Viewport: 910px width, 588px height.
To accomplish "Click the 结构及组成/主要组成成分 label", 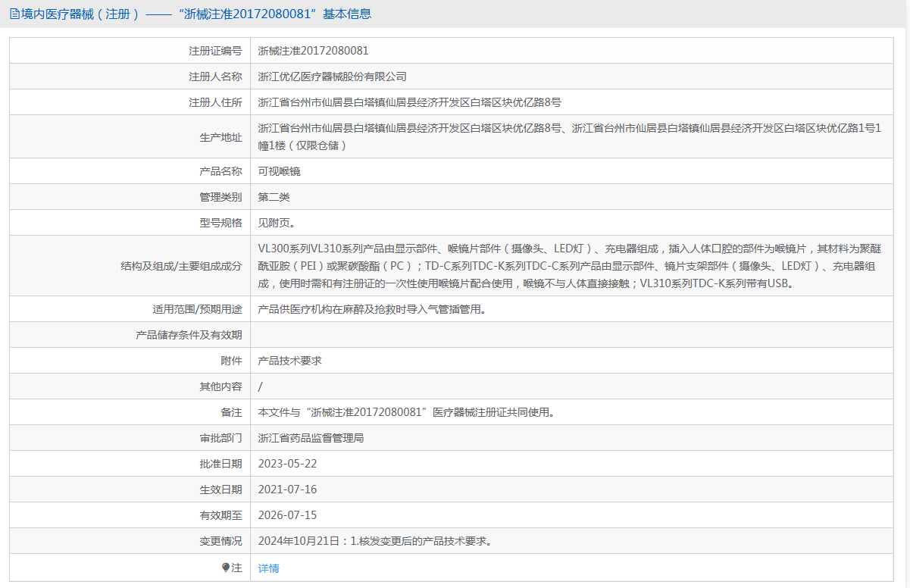I will coord(182,266).
